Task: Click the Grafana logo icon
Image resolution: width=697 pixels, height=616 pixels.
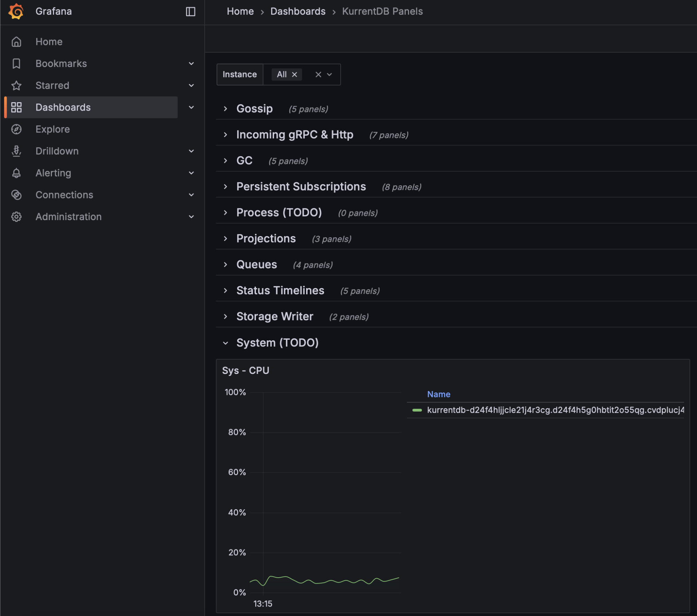Action: [16, 11]
